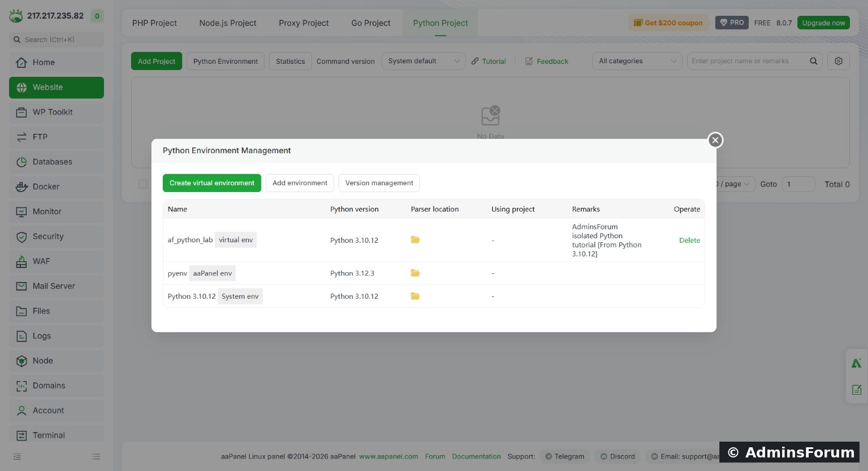Switch to Node.js Project tab
Screen dimensions: 868x471
[228, 23]
